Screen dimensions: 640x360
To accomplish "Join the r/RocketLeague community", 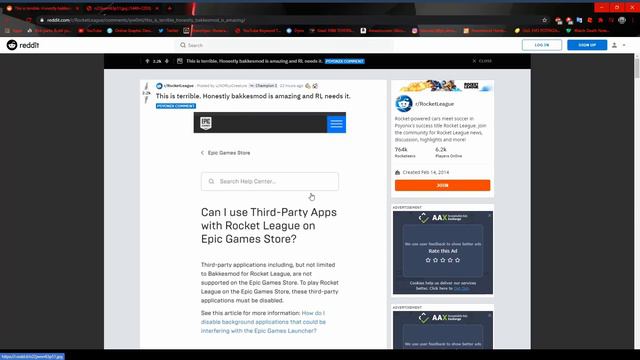I will [x=442, y=185].
